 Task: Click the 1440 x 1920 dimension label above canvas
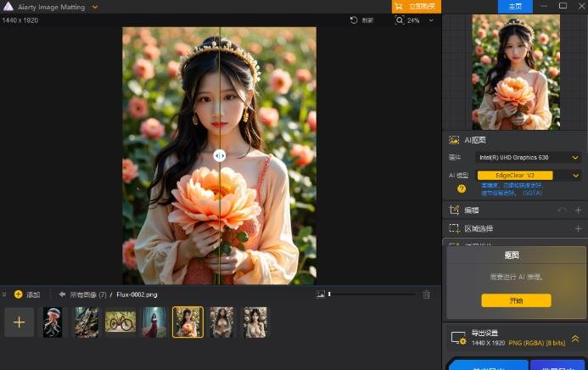coord(20,20)
